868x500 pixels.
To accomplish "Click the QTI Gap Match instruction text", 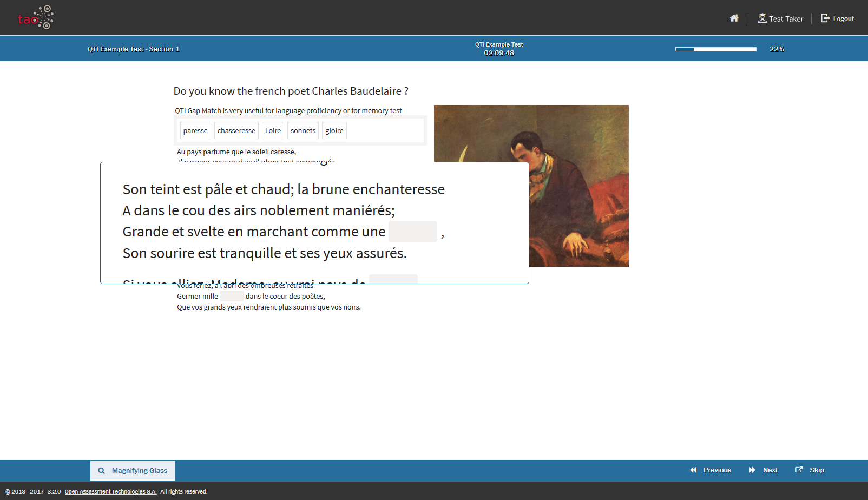I will [x=288, y=111].
